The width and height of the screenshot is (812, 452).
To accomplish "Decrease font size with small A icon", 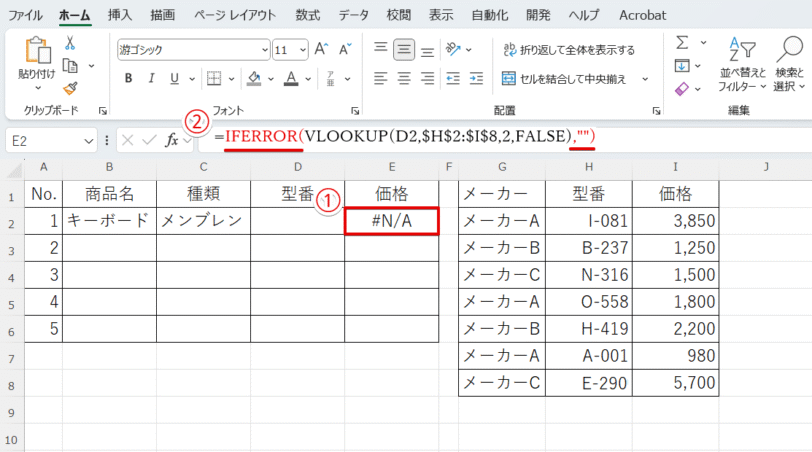I will (x=345, y=49).
